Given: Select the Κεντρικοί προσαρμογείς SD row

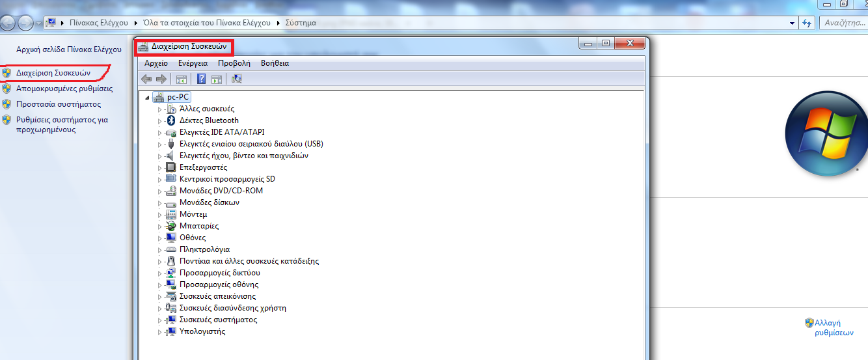Looking at the screenshot, I should (x=228, y=179).
